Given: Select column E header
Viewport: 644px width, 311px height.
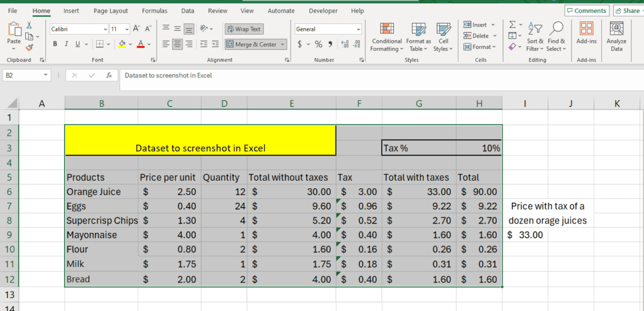Looking at the screenshot, I should [292, 104].
